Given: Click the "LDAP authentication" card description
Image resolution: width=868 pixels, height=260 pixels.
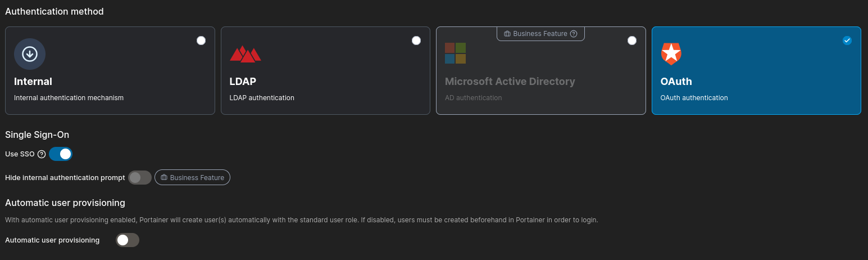Looking at the screenshot, I should 262,98.
